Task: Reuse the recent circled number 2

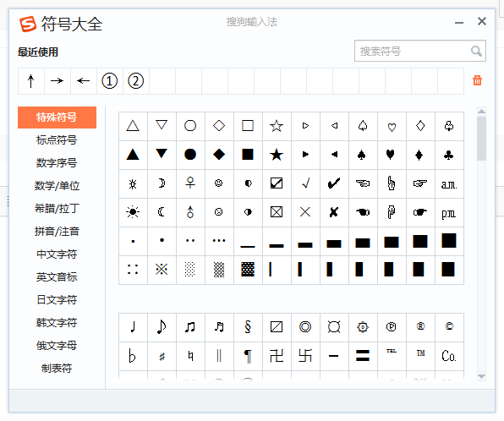Action: point(135,81)
